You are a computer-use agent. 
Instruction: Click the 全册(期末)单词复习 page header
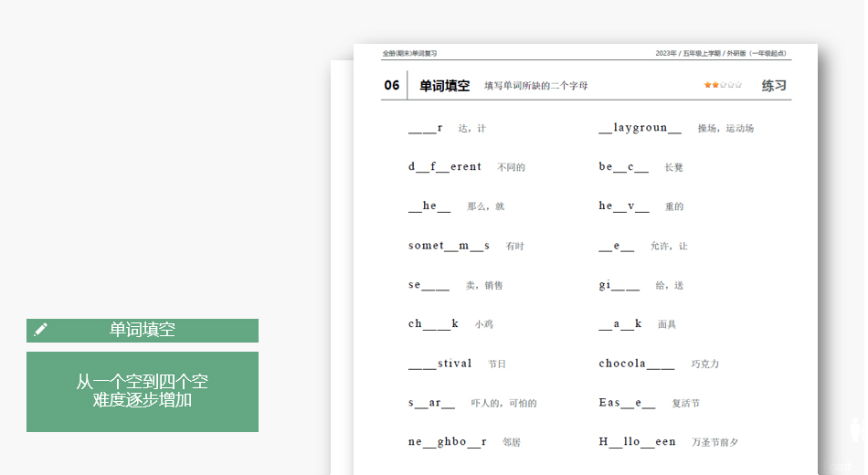click(x=409, y=53)
